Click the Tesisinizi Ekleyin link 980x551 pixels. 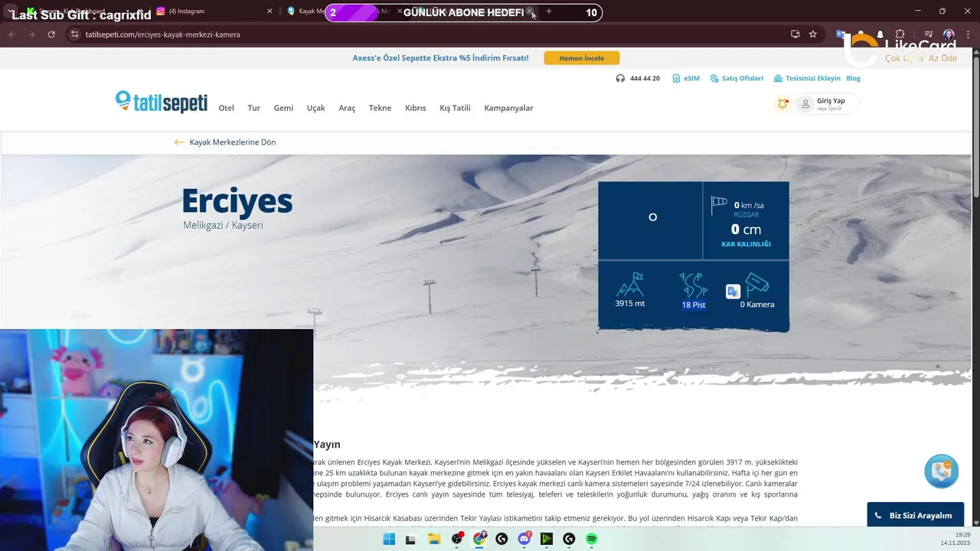click(807, 78)
